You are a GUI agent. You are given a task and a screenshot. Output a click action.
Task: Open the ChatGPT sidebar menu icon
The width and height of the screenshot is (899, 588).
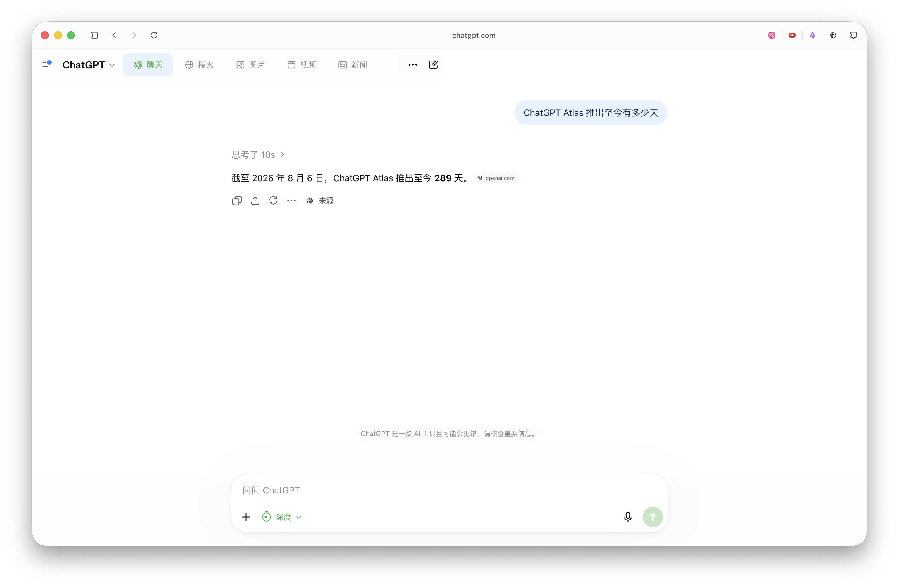click(47, 64)
